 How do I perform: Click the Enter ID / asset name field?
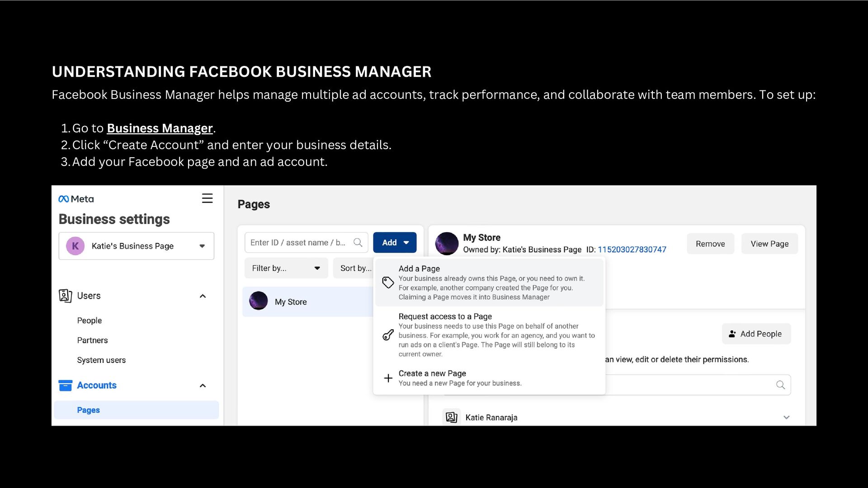pos(298,243)
